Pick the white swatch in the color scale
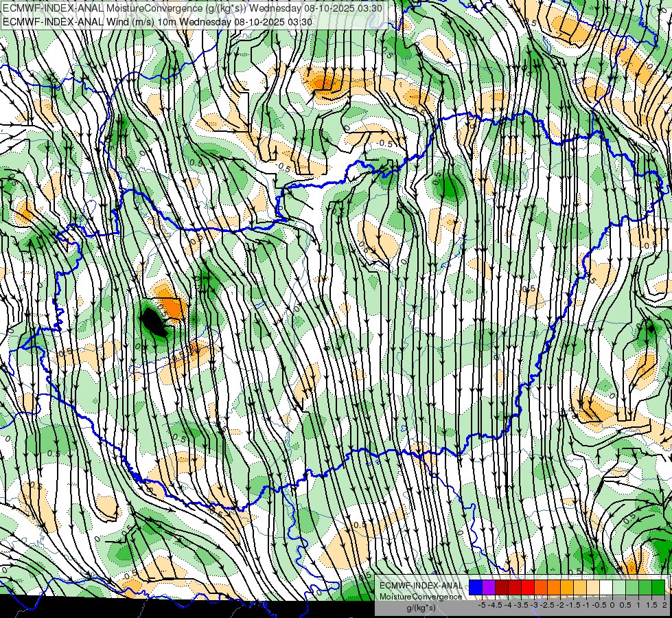 click(x=605, y=587)
